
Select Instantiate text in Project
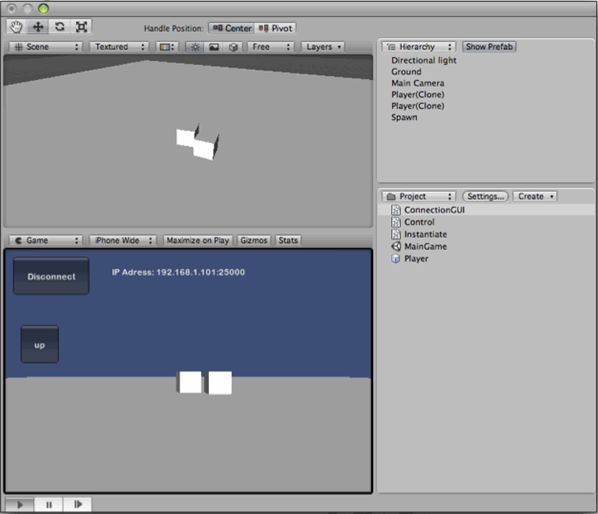426,235
